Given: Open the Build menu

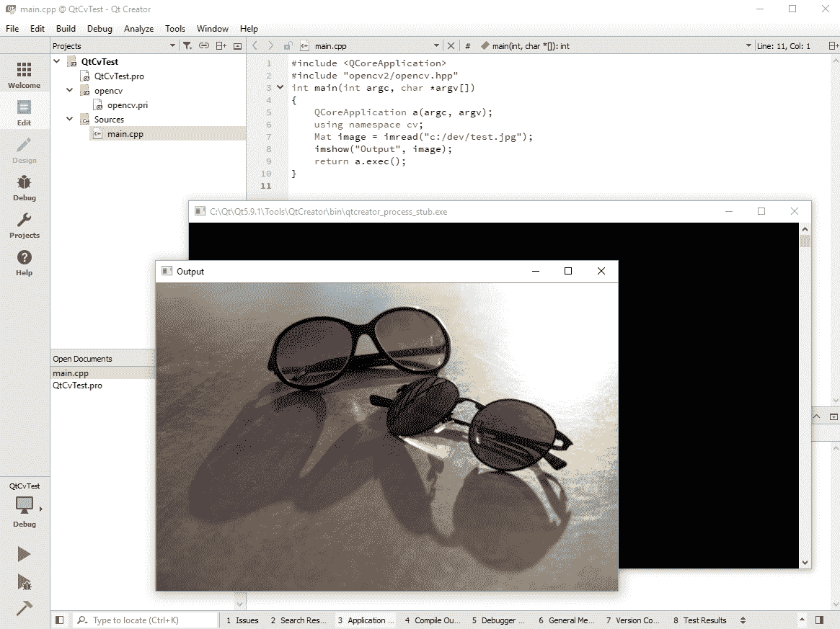Looking at the screenshot, I should (66, 29).
